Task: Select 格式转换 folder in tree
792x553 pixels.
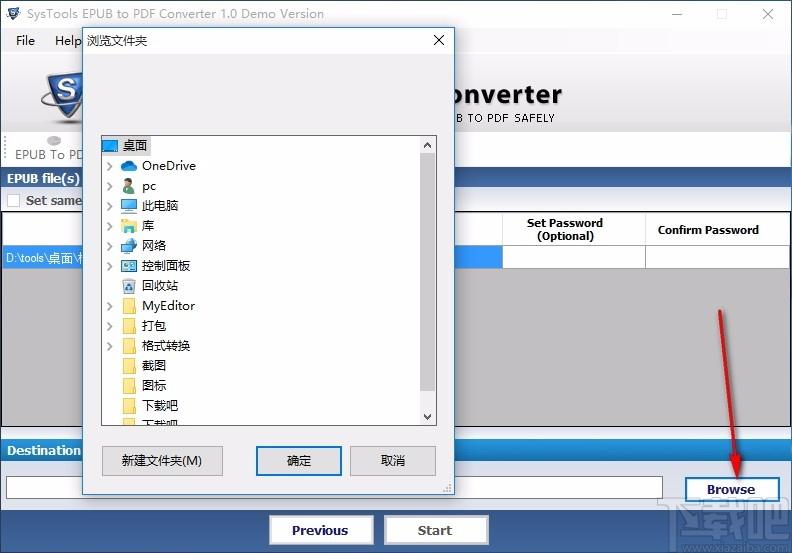Action: [166, 346]
